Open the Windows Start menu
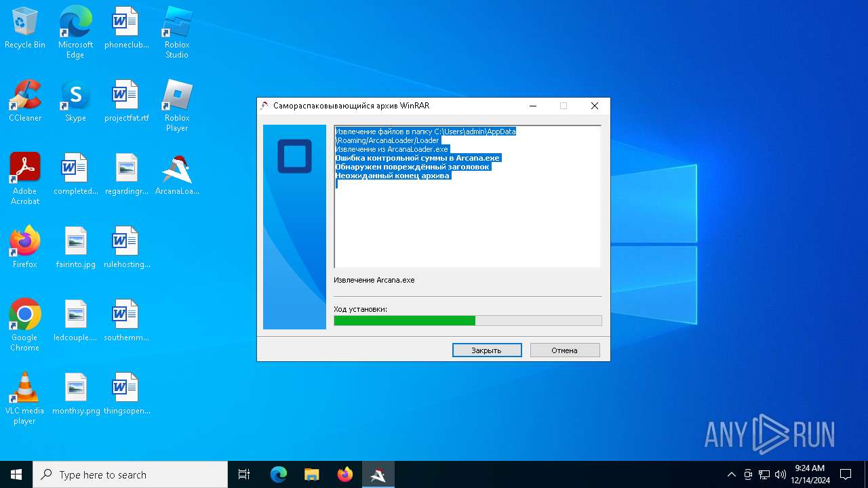This screenshot has width=868, height=488. [16, 474]
